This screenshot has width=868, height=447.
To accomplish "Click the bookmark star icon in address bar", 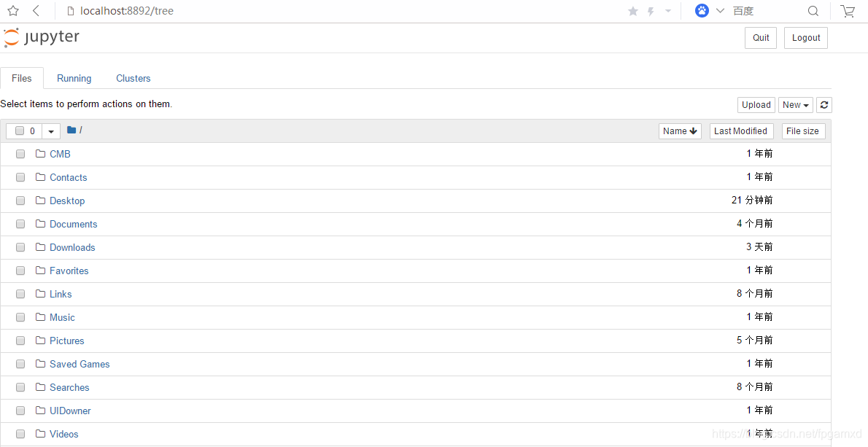I will click(633, 11).
